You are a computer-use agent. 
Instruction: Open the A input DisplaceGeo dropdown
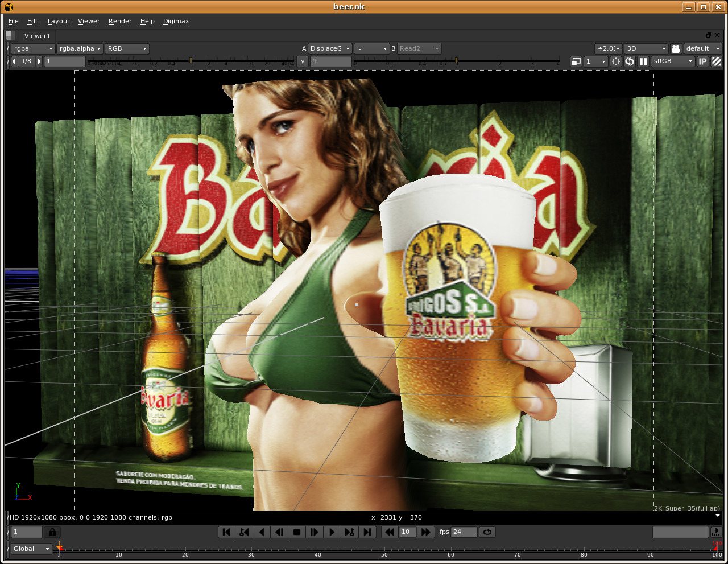point(330,48)
